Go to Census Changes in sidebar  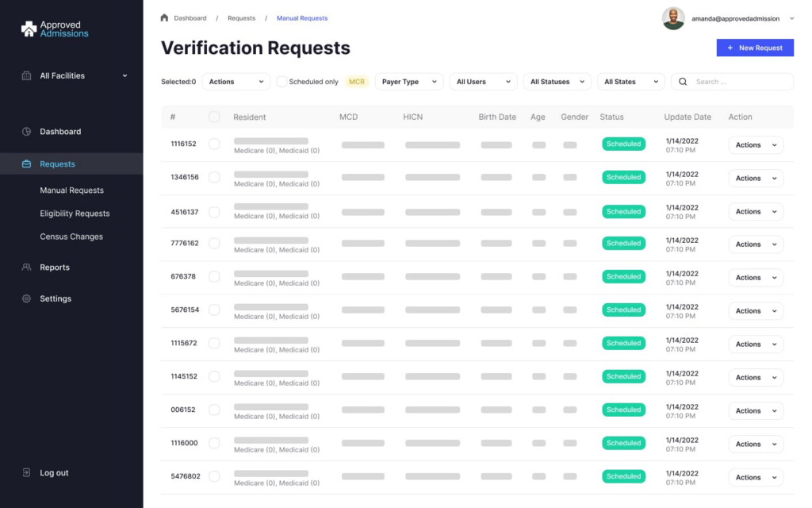point(71,237)
